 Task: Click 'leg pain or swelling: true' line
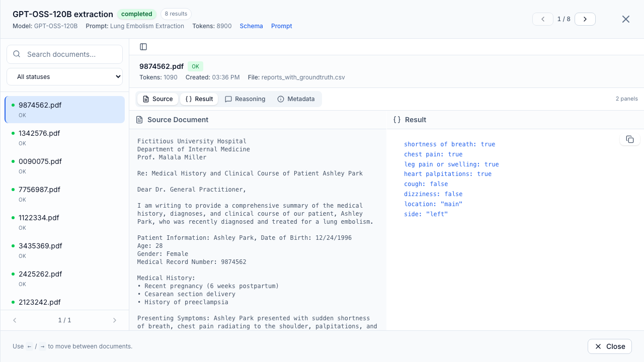tap(451, 164)
